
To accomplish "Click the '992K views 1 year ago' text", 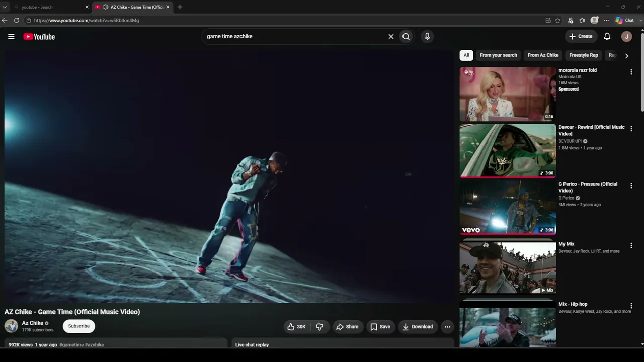I will (33, 345).
